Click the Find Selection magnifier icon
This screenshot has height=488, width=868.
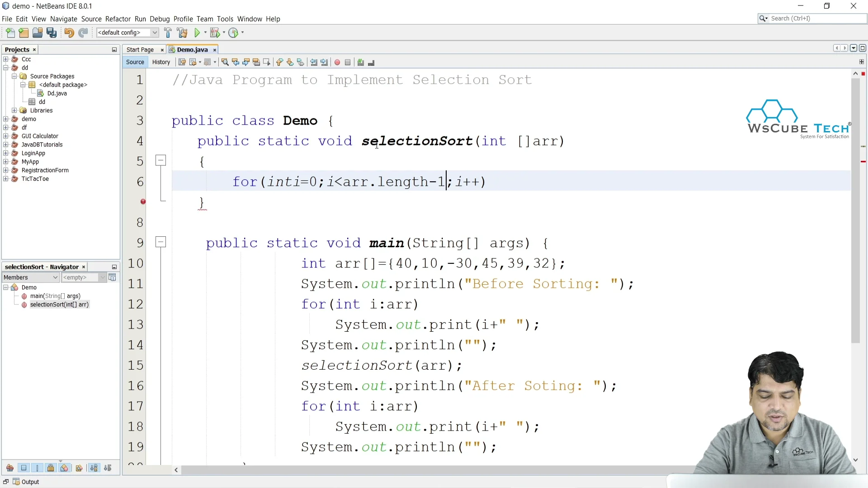[x=225, y=62]
